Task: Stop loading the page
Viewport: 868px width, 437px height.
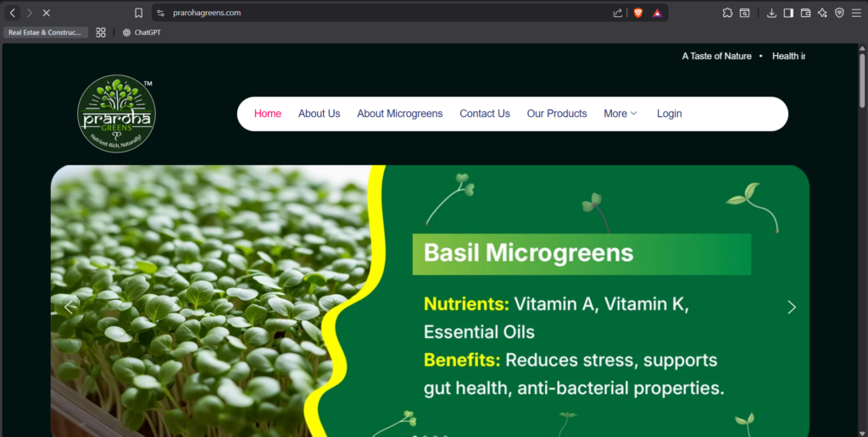Action: (x=47, y=13)
